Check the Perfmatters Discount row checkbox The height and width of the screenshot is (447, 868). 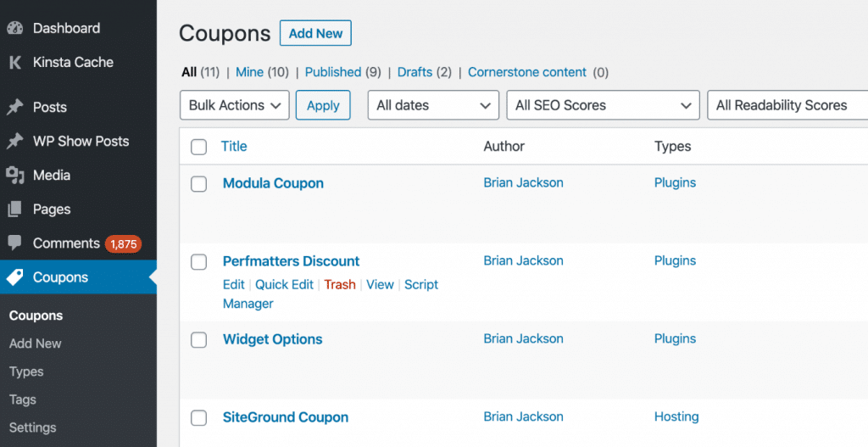pyautogui.click(x=198, y=262)
